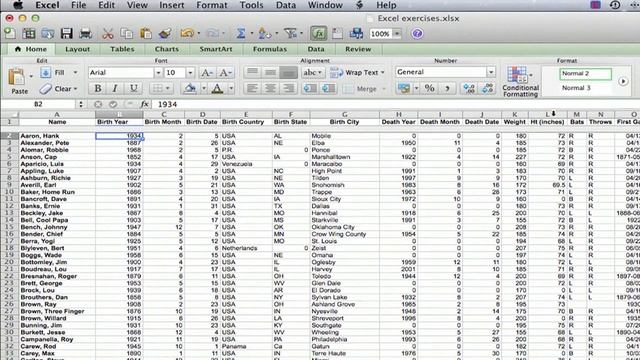Image resolution: width=640 pixels, height=360 pixels.
Task: Click the Center Text icon
Action: click(x=271, y=88)
